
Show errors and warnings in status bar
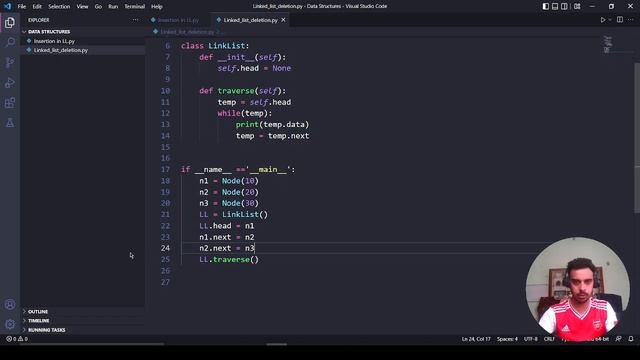pos(17,339)
